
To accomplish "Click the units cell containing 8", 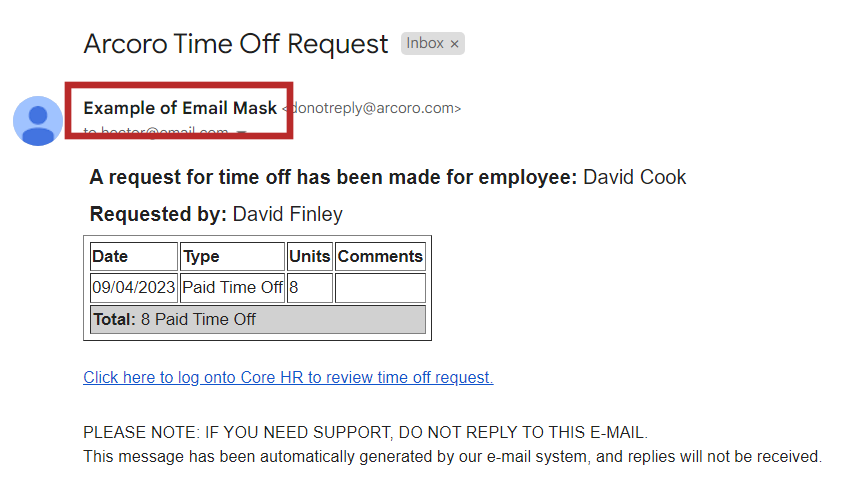I will tap(309, 288).
